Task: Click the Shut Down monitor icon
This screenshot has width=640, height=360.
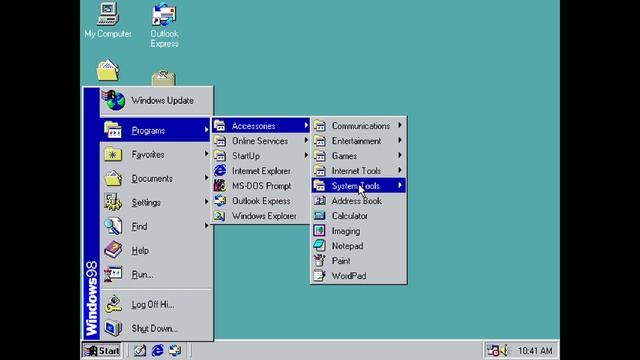Action: point(113,328)
